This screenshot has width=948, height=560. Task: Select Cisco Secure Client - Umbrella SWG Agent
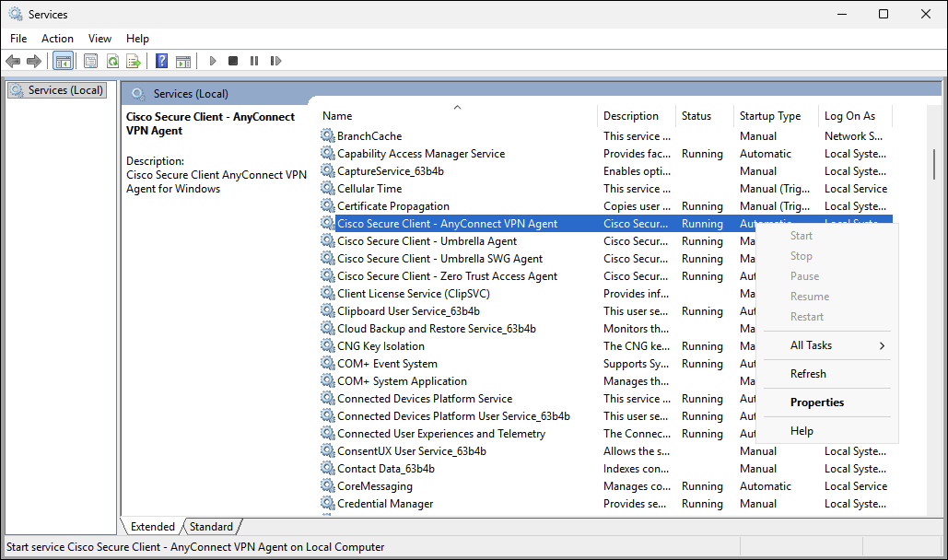[x=439, y=259]
